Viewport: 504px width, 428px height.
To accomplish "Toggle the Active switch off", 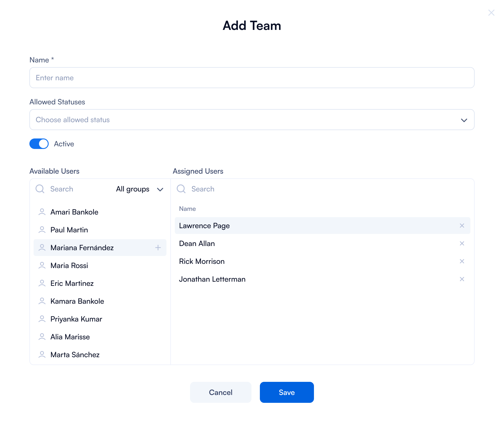I will 39,144.
